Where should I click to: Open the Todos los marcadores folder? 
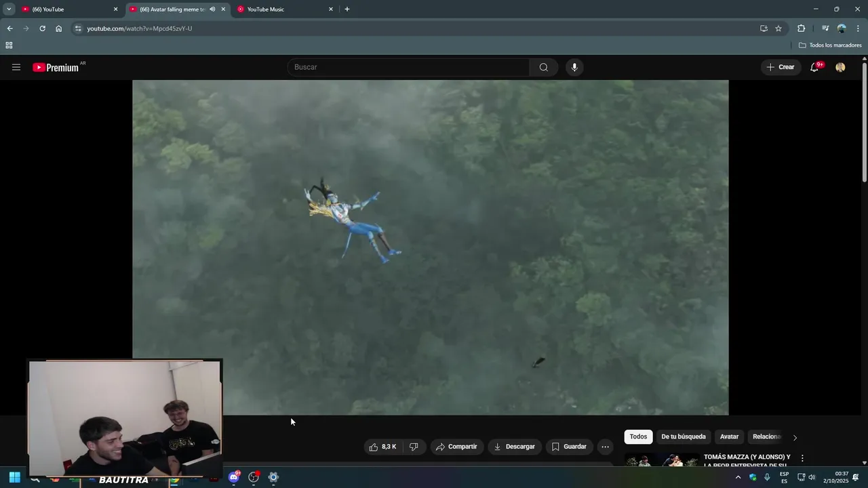830,45
